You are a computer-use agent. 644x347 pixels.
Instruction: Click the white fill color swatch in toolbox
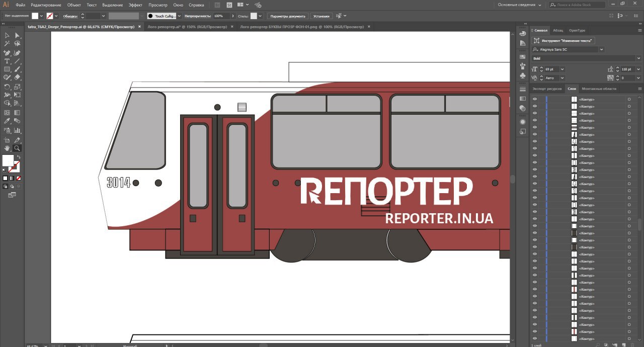tap(8, 160)
